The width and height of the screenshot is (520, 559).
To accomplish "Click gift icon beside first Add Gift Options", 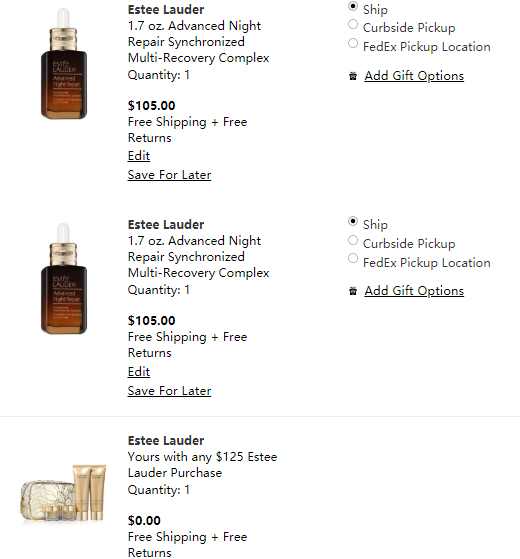I will pyautogui.click(x=353, y=76).
